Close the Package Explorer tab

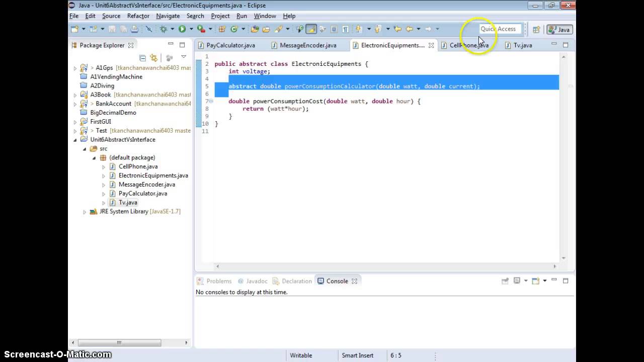131,45
